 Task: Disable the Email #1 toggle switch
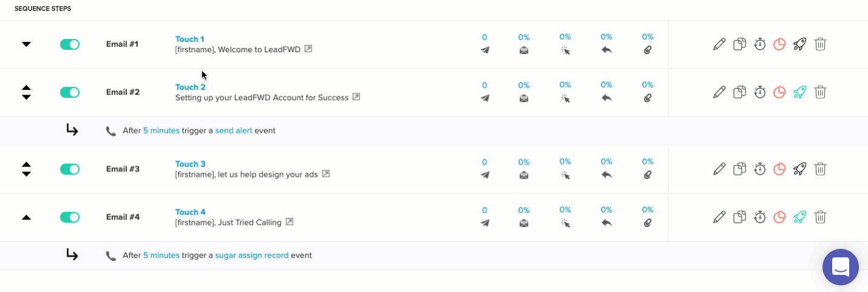[70, 44]
